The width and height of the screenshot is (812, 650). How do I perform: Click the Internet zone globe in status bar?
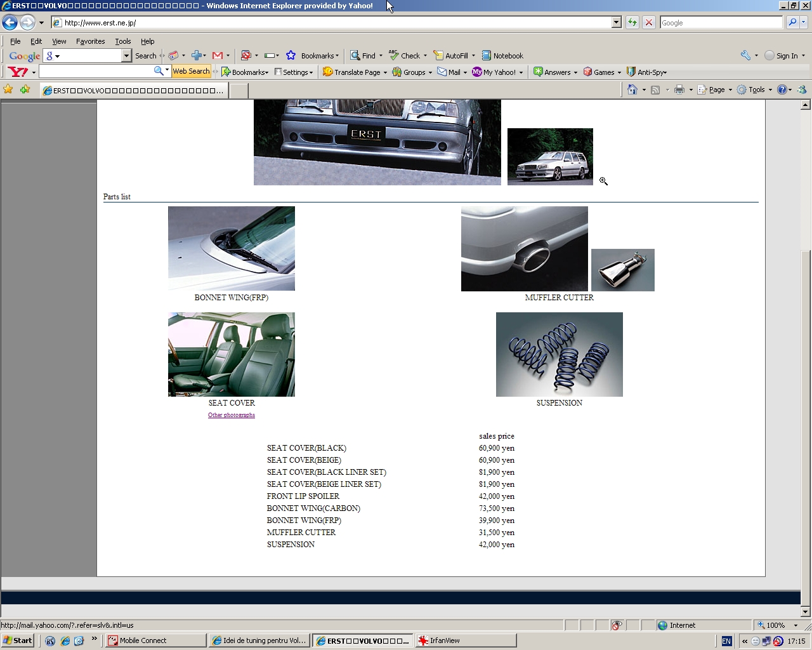coord(663,625)
